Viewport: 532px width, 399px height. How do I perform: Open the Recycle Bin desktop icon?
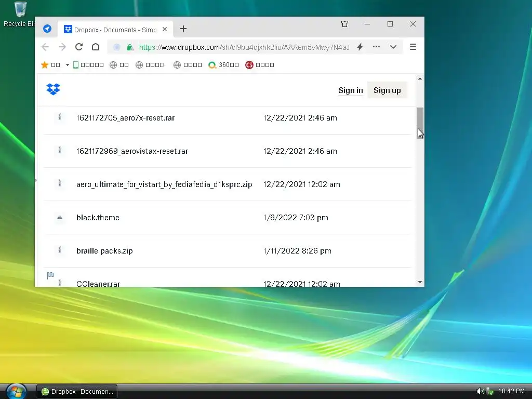(x=20, y=14)
